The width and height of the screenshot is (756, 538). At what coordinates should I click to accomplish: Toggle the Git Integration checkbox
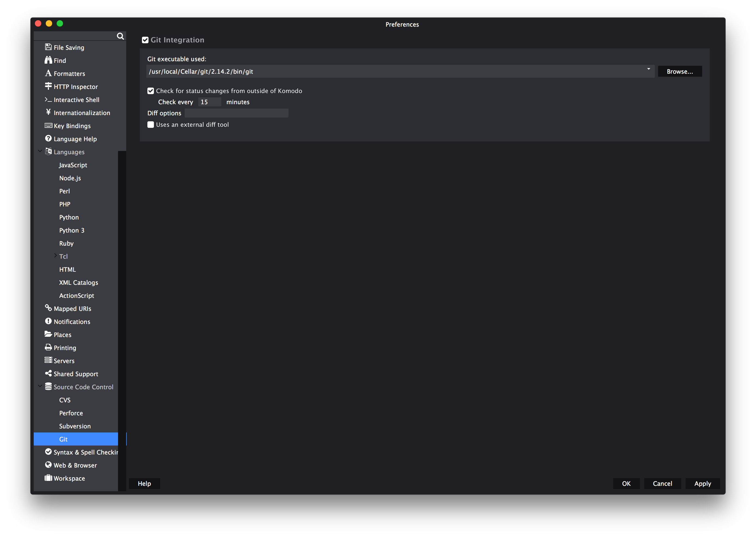click(x=145, y=40)
